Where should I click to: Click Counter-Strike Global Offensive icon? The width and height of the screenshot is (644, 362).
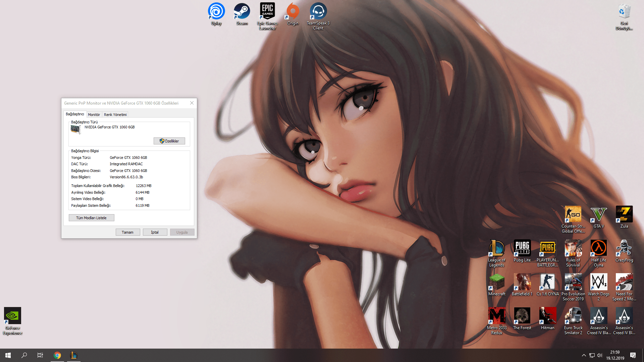(573, 215)
